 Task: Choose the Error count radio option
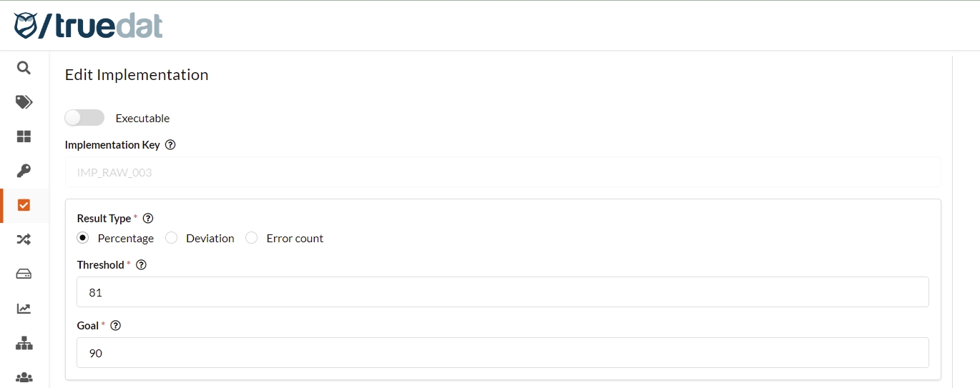[x=252, y=238]
